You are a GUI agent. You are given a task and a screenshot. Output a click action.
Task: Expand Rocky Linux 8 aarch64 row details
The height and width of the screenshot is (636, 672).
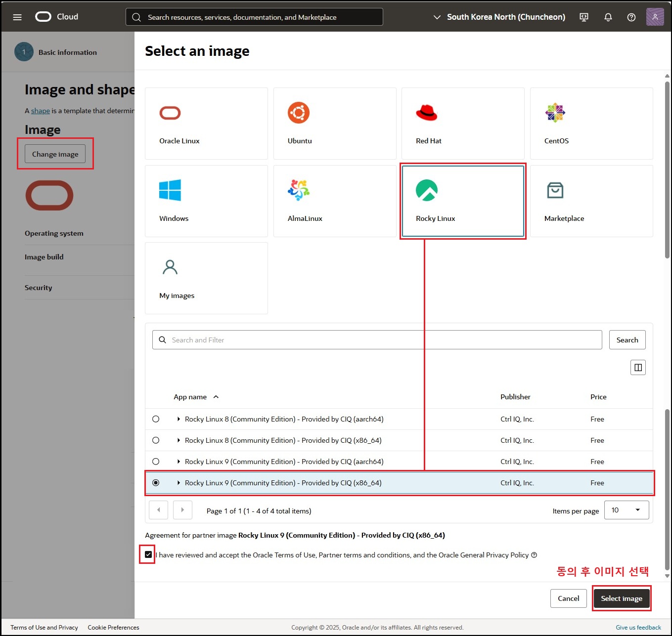point(179,419)
